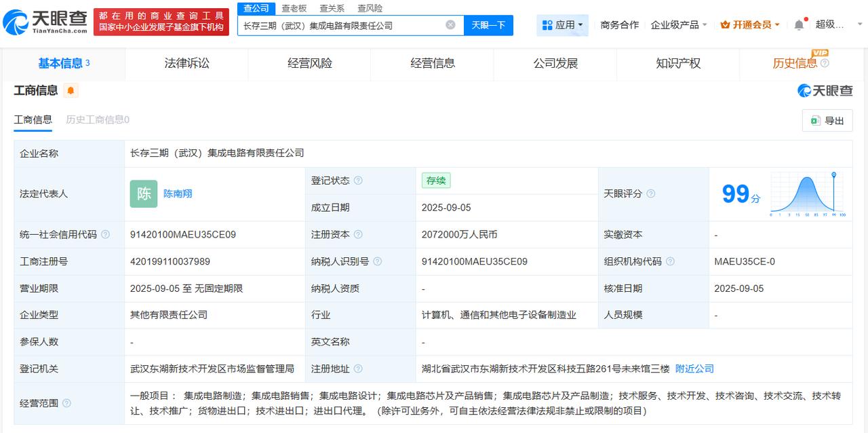The width and height of the screenshot is (868, 433).
Task: Click the 营业期限 value 2025-09-05 至 无固定期限
Action: click(186, 288)
